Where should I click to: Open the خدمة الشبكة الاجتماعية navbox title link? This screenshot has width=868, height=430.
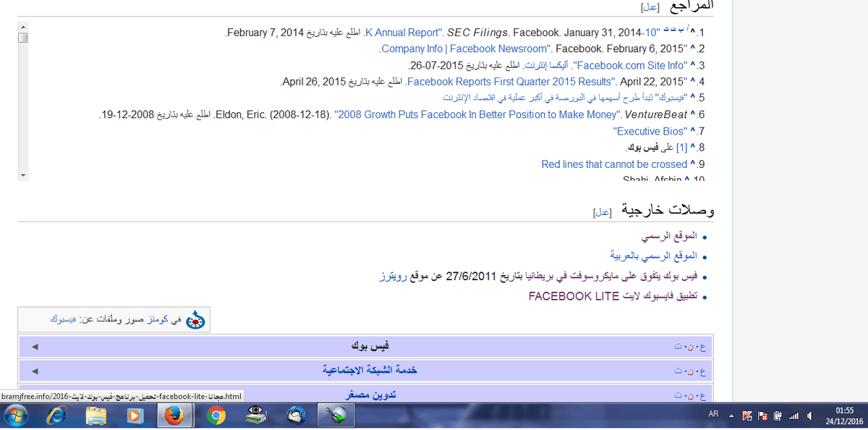(x=370, y=371)
